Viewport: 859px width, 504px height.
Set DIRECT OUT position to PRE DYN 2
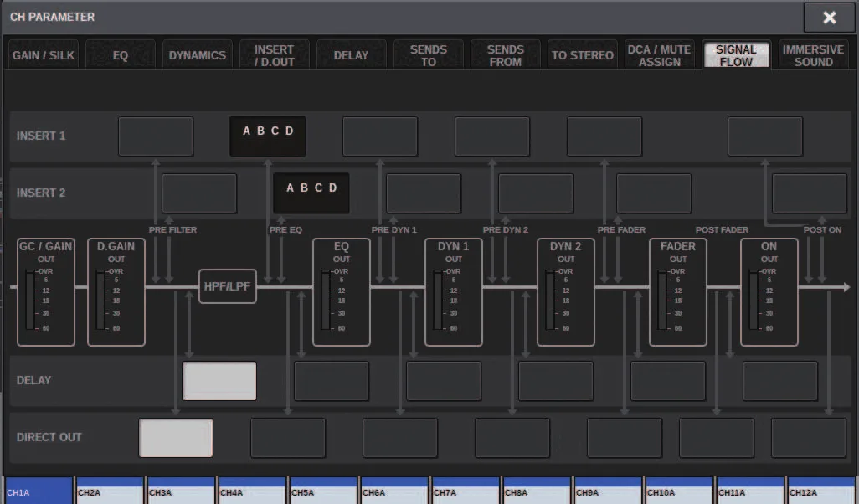512,438
